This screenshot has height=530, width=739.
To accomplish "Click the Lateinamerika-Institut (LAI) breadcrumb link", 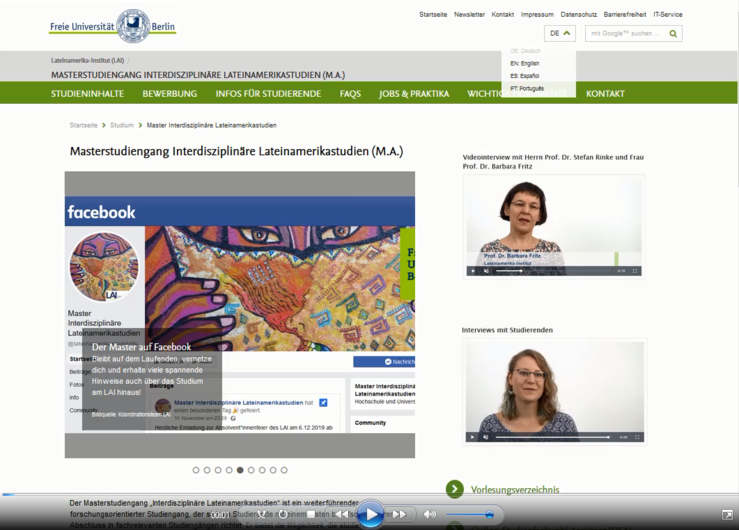I will 88,60.
